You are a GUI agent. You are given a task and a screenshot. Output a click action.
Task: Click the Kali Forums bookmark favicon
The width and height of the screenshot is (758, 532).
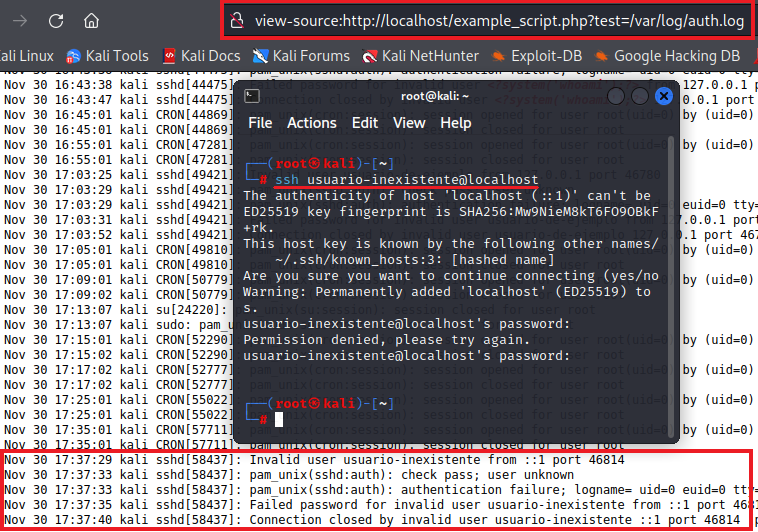[x=260, y=57]
